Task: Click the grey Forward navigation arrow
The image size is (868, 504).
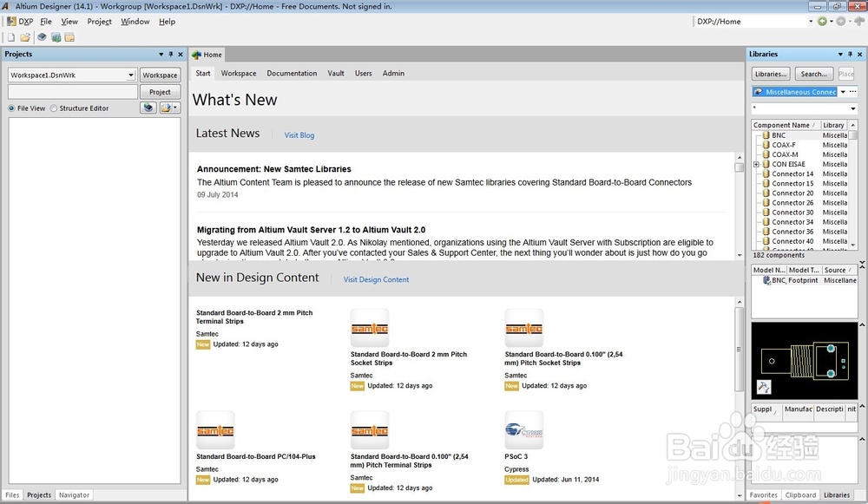Action: pos(841,22)
